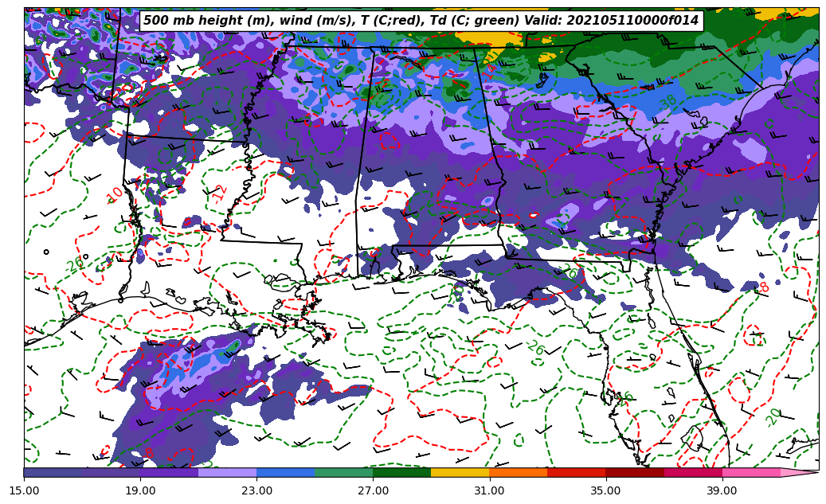The image size is (826, 504).
Task: Click the green -38 dewpoint contour label
Action: click(x=667, y=103)
